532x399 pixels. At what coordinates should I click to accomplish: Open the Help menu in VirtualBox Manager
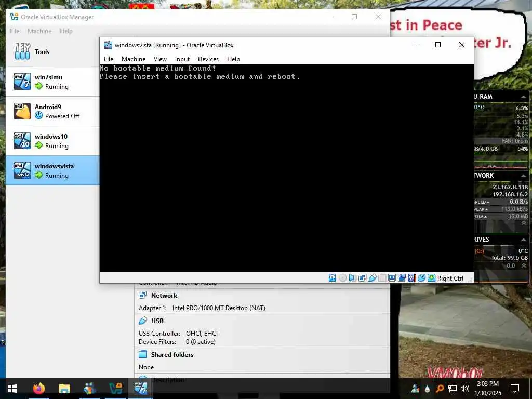click(66, 31)
